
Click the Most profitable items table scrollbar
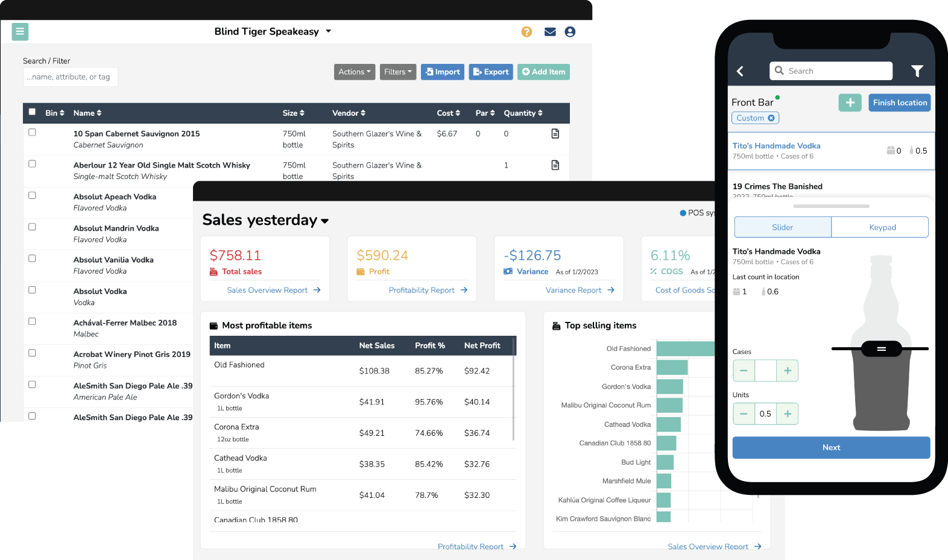(514, 389)
